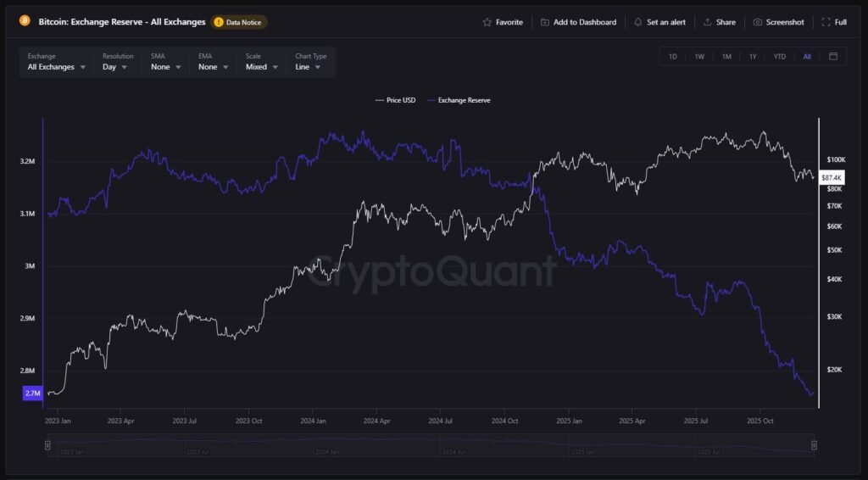Click the Set an alert bell icon
The height and width of the screenshot is (480, 868).
(637, 22)
